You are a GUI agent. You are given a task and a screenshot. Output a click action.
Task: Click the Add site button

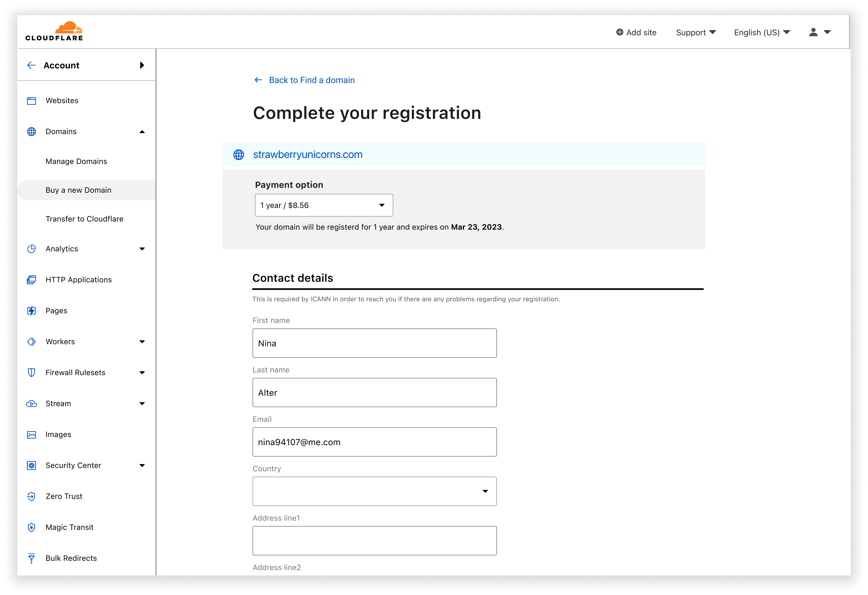(x=636, y=33)
